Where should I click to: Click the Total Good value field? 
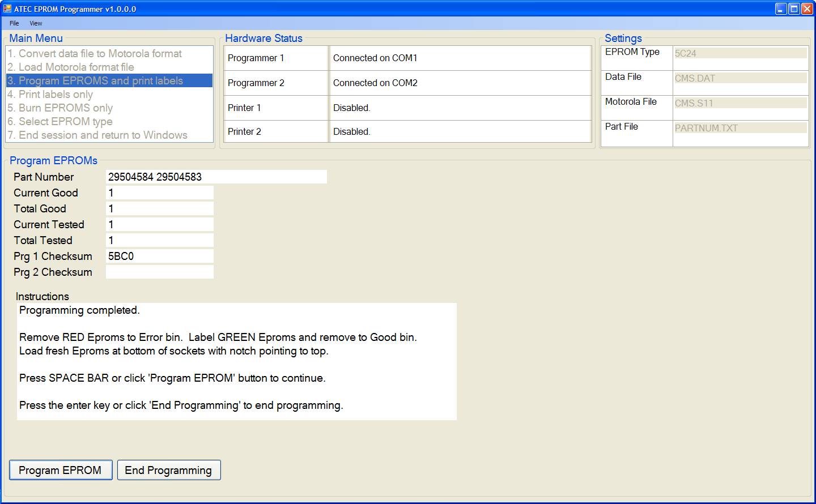[160, 208]
